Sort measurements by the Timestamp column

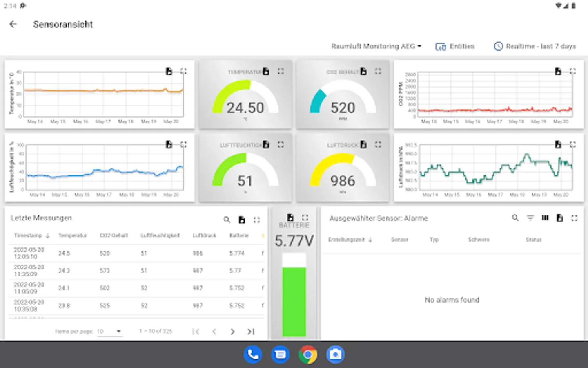coord(32,236)
